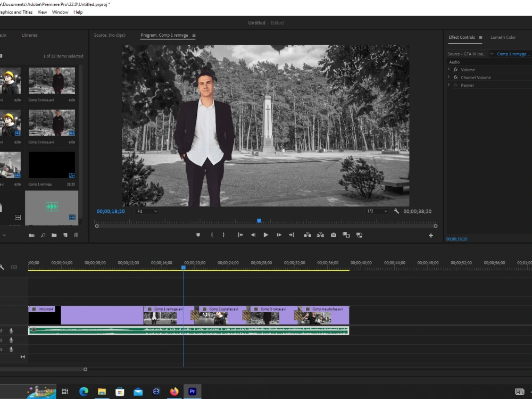This screenshot has width=532, height=399.
Task: Toggle the Channel Volume fx switch
Action: coord(456,77)
